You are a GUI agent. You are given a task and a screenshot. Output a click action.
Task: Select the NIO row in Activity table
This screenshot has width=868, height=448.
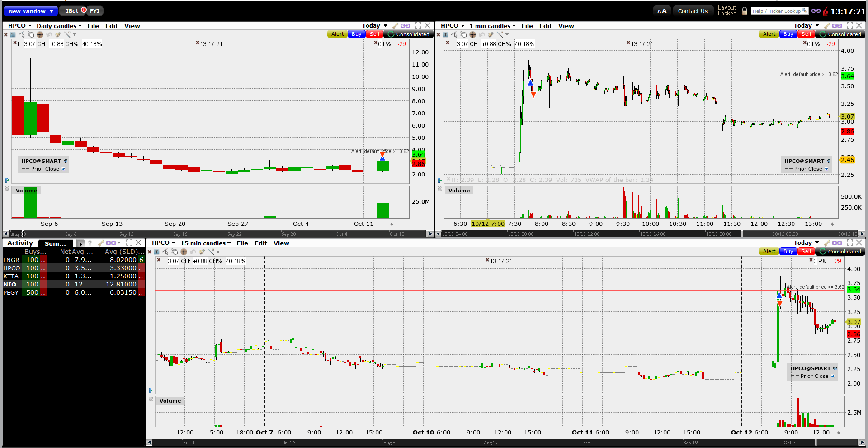[x=73, y=284]
